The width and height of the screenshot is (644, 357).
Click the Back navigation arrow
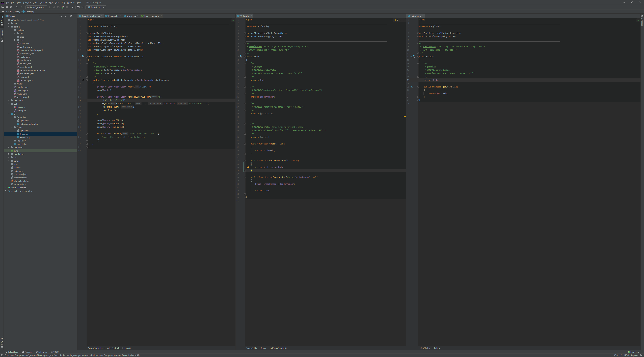click(17, 7)
